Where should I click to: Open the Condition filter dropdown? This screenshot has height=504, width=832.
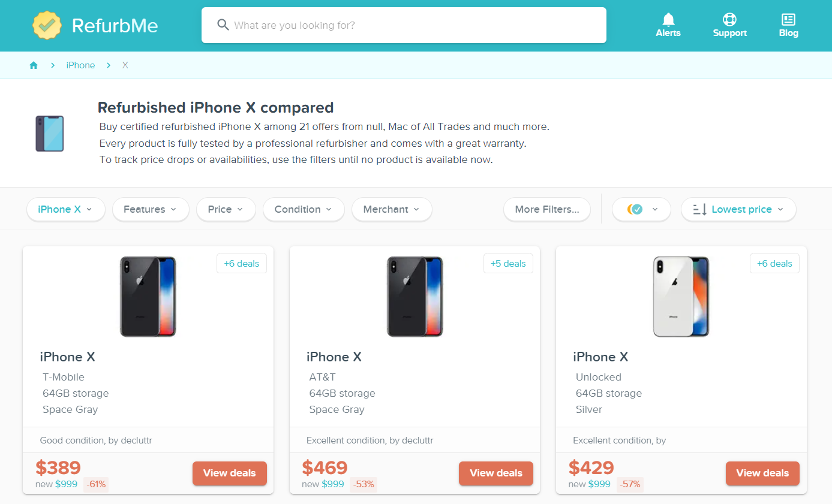point(303,209)
